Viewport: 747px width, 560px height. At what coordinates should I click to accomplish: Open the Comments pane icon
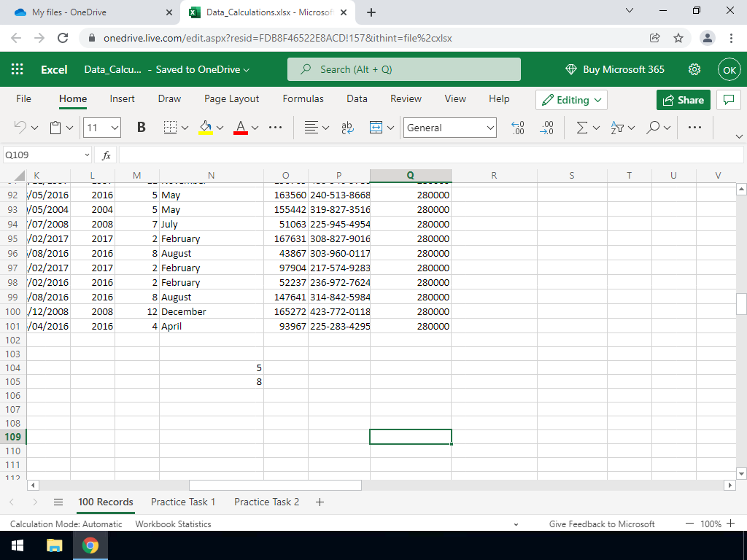tap(729, 100)
